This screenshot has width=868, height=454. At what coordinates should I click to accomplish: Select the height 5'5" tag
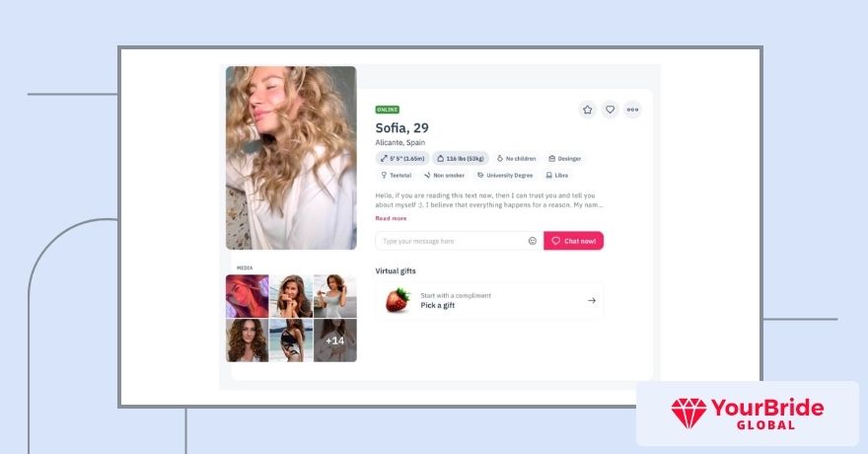[402, 158]
